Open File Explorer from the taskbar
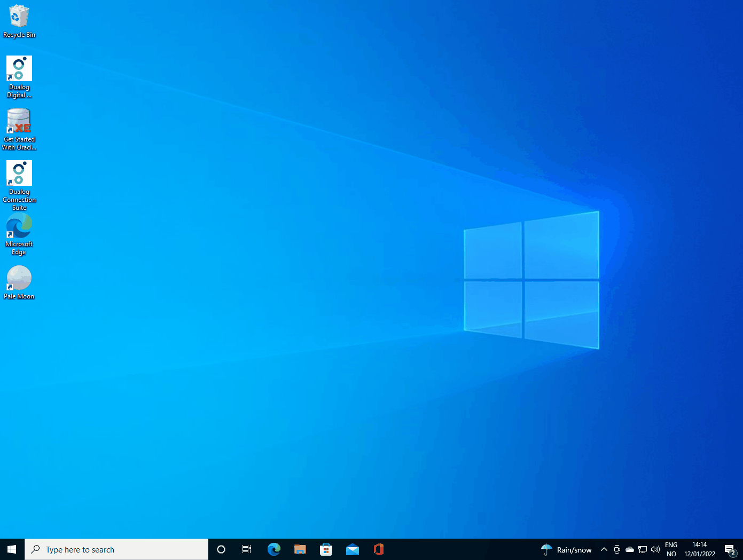Image resolution: width=743 pixels, height=560 pixels. point(300,549)
